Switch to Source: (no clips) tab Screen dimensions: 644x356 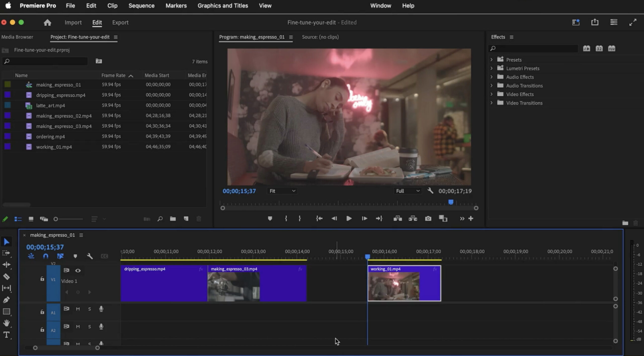tap(320, 37)
